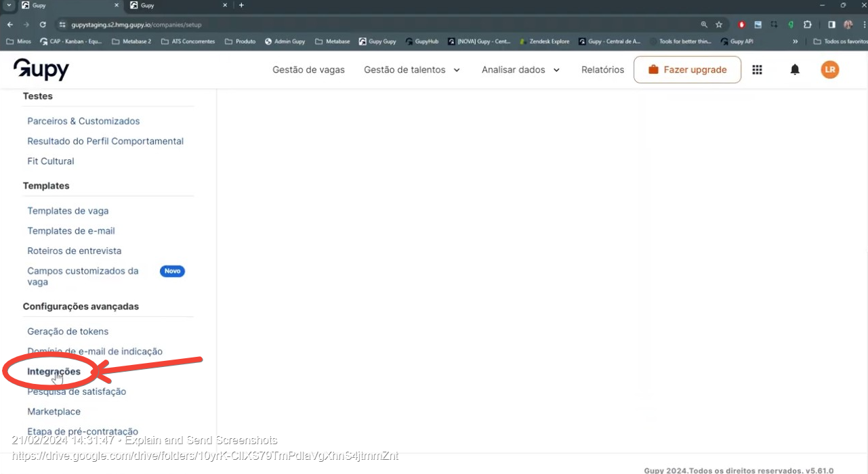Viewport: 868px width, 474px height.
Task: Open Relatórios menu item
Action: pyautogui.click(x=602, y=70)
